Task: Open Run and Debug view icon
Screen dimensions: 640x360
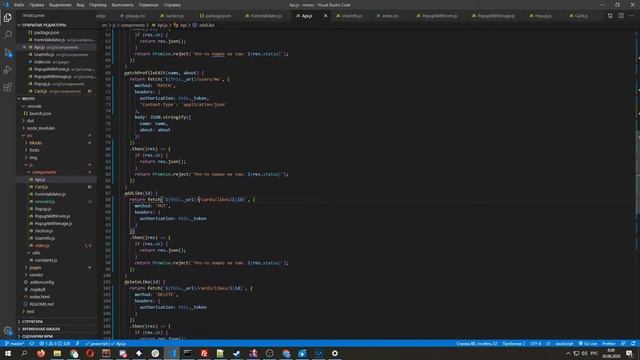Action: coord(7,70)
